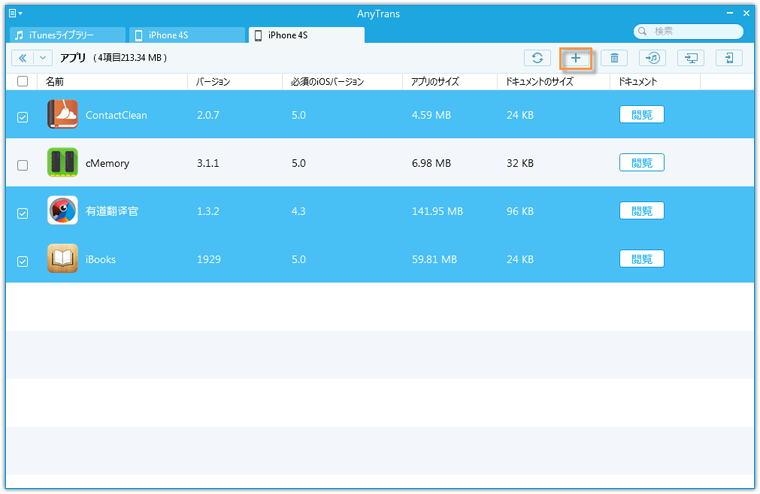Minimize the AnyTrans window
Viewport: 760px width, 494px height.
click(x=730, y=13)
